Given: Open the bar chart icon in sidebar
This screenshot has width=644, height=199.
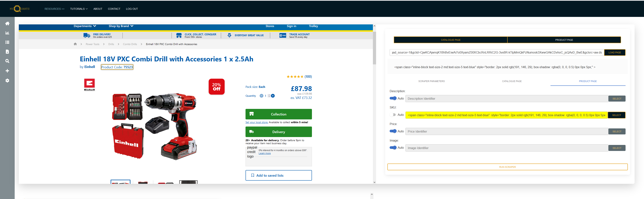Looking at the screenshot, I should tap(7, 33).
